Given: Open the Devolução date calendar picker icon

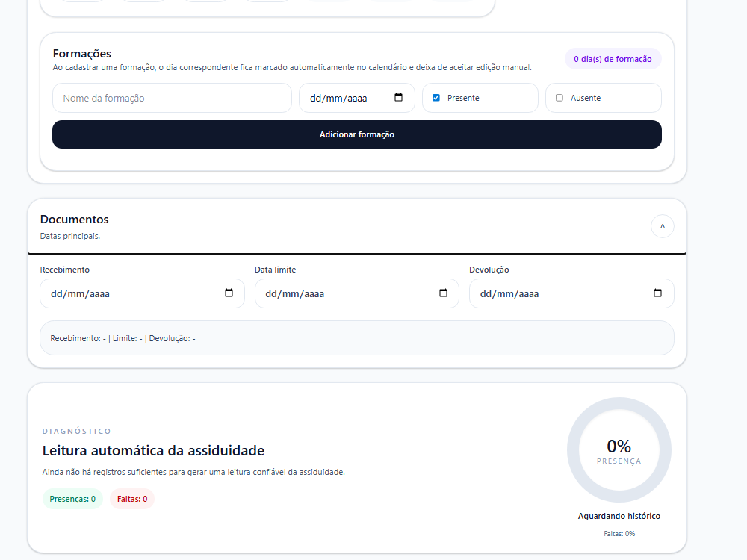Looking at the screenshot, I should [657, 293].
